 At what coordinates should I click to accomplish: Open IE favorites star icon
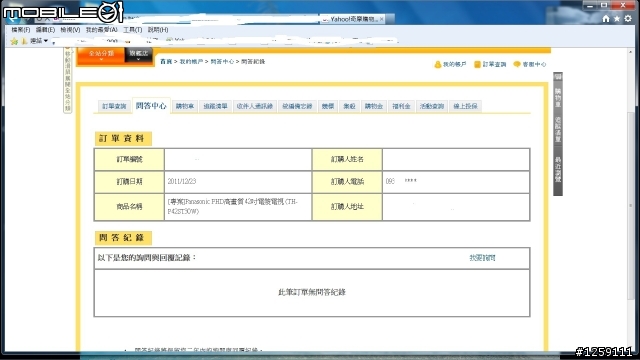click(617, 19)
